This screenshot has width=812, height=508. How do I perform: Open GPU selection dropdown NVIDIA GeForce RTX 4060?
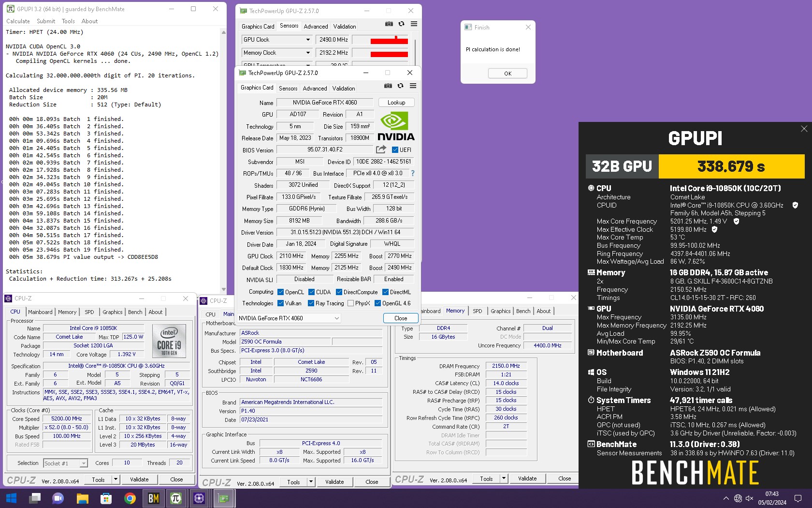click(x=289, y=318)
